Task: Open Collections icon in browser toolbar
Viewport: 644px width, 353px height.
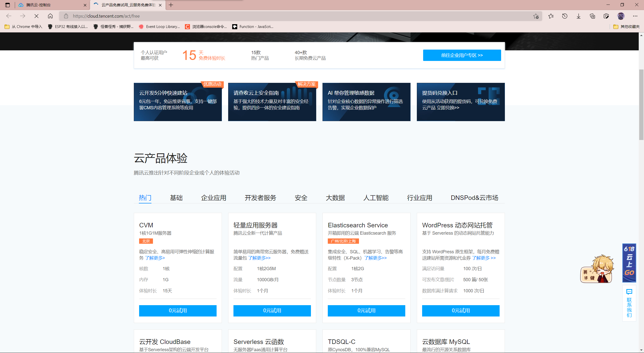Action: (592, 16)
